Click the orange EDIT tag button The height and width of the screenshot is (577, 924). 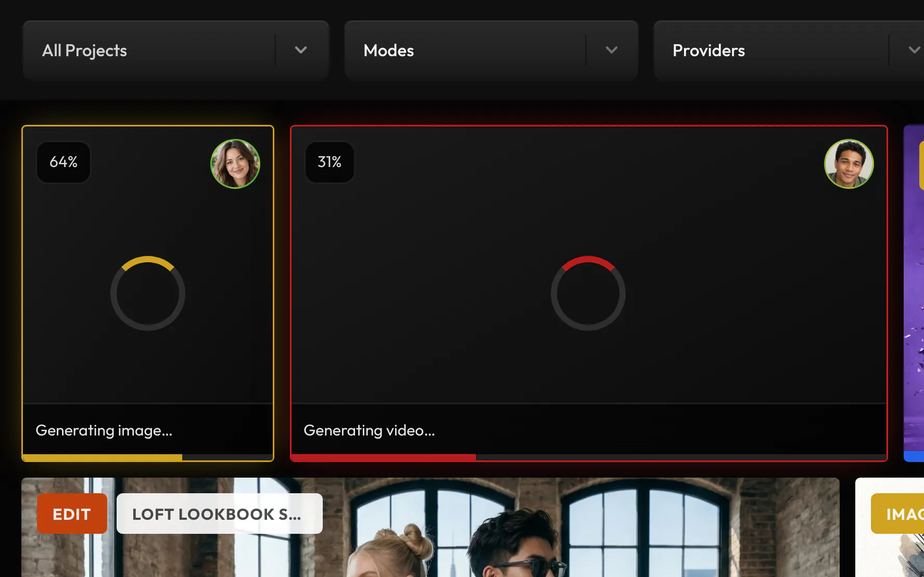pos(72,514)
